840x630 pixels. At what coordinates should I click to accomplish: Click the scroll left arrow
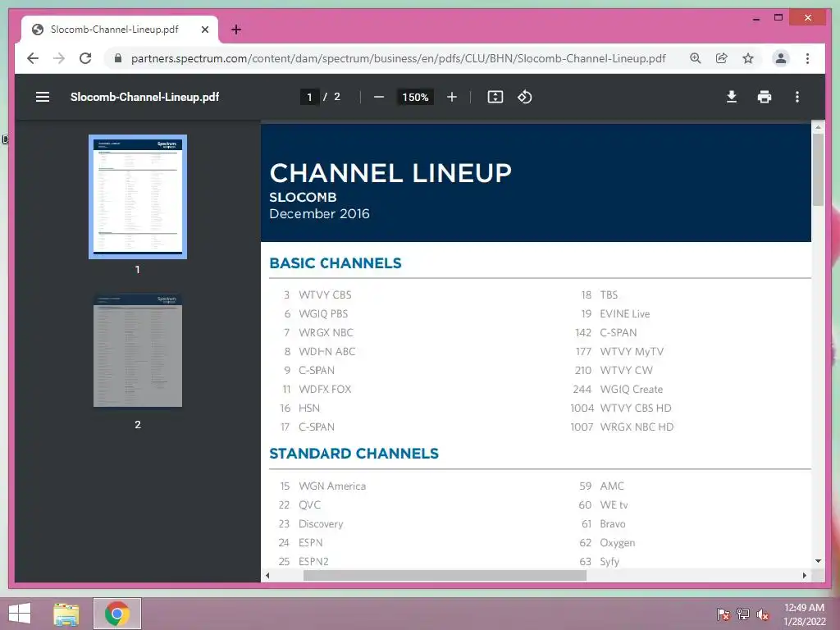point(267,575)
